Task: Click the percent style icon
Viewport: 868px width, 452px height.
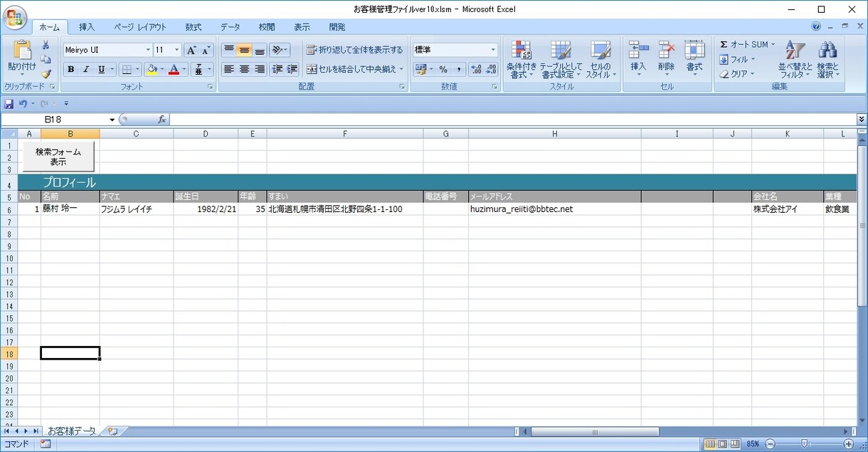Action: pos(443,69)
